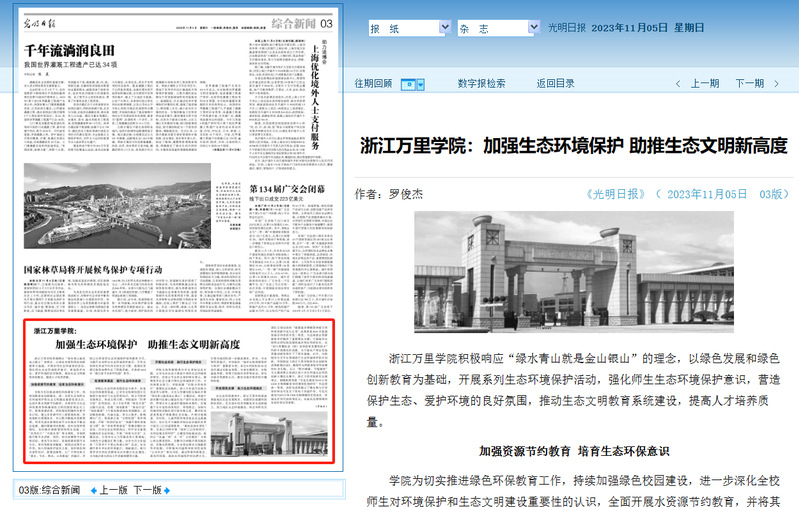Screen dimensions: 799x507
Task: Go to previous page 上一版
Action: click(113, 490)
